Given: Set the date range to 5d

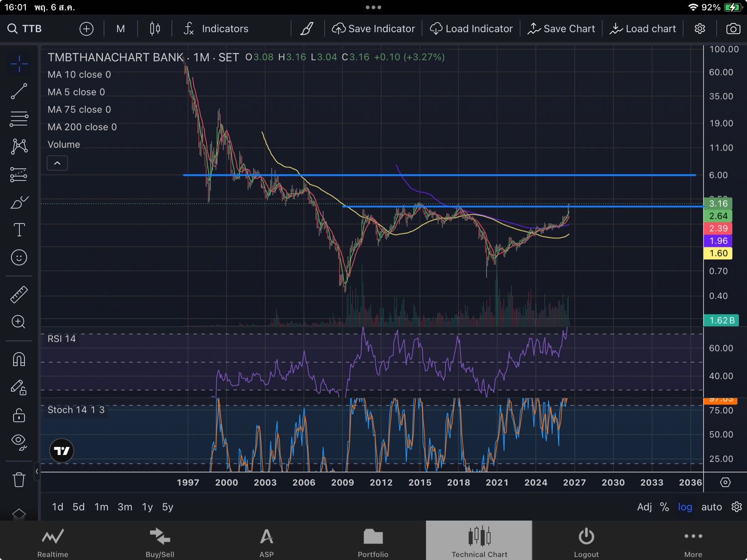Looking at the screenshot, I should [x=79, y=507].
